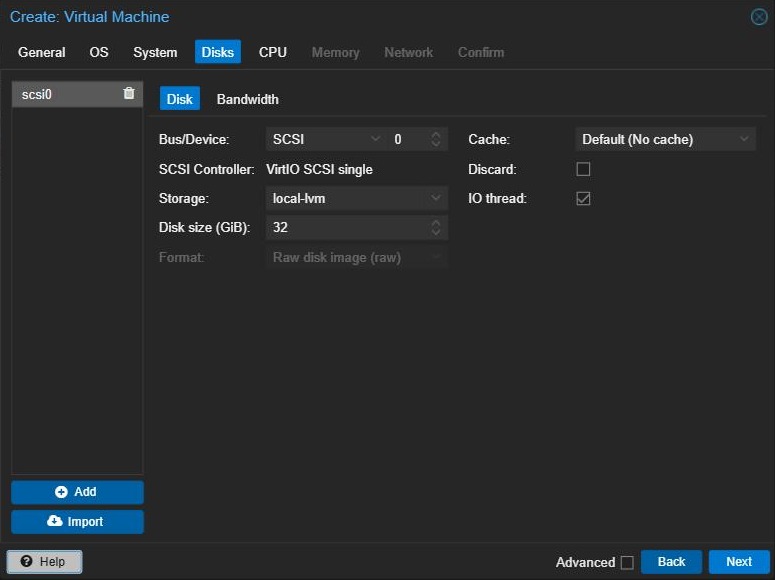Viewport: 775px width, 580px height.
Task: Switch to the OS tab
Action: [99, 52]
